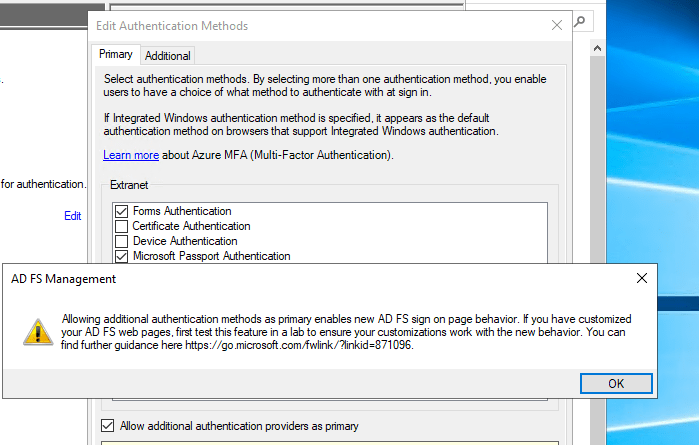Click the Edit link in the background window
The width and height of the screenshot is (699, 445).
pos(73,216)
